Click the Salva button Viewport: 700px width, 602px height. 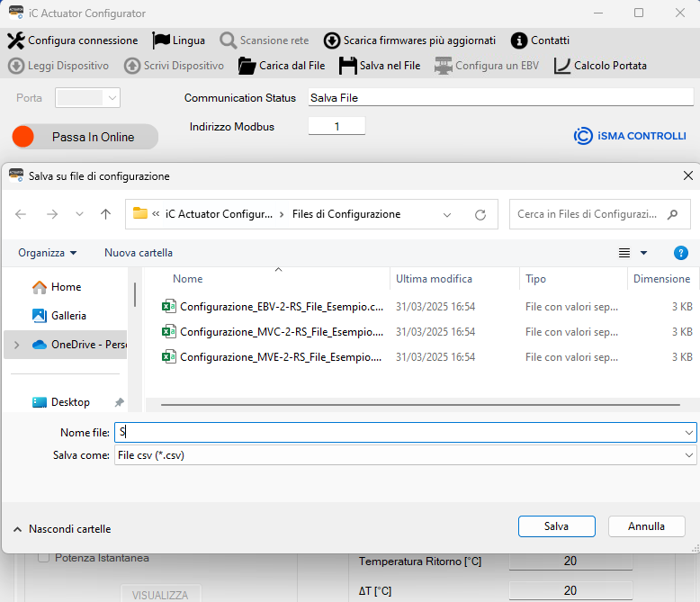tap(556, 526)
